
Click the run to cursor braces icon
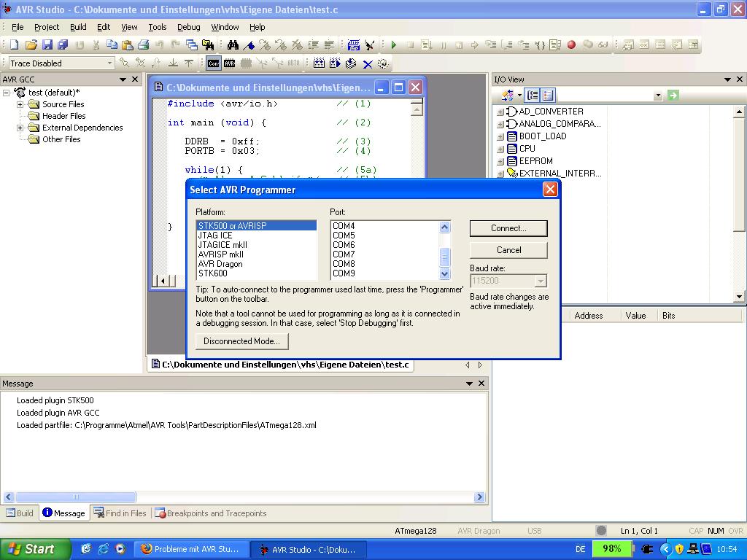539,44
